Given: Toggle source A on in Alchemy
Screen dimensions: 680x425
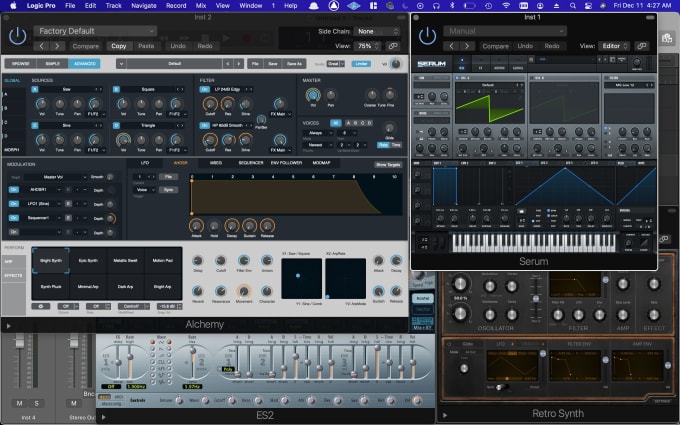Looking at the screenshot, I should [35, 89].
